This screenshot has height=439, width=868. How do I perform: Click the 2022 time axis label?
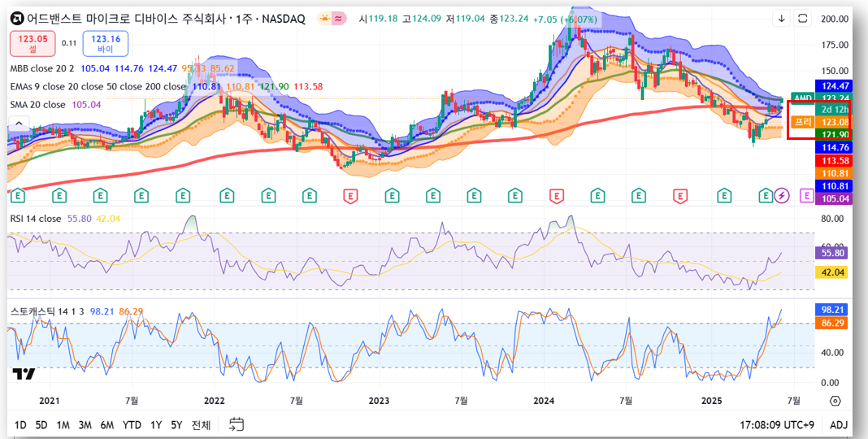(x=214, y=401)
